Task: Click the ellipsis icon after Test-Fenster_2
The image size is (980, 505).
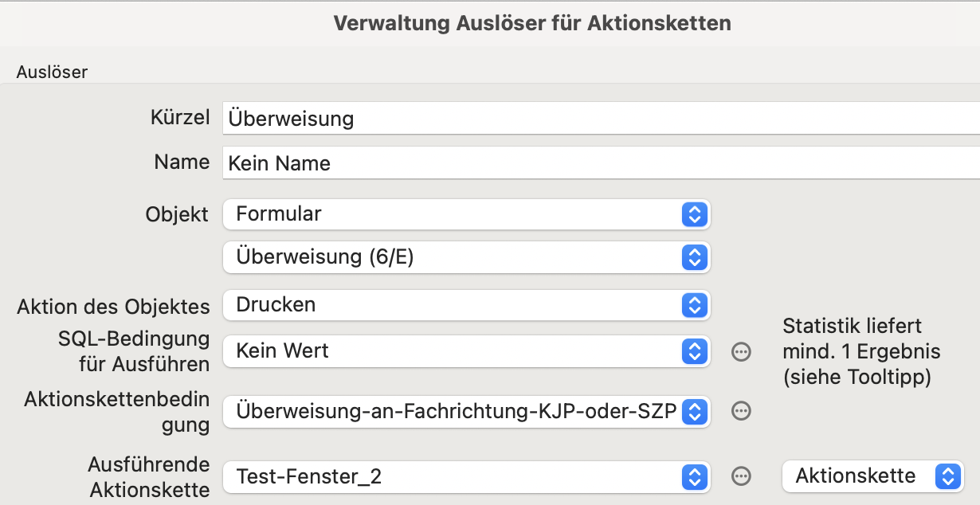Action: point(741,476)
